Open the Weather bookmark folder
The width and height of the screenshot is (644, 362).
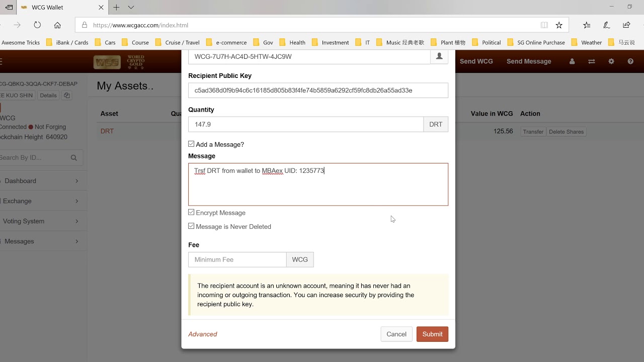587,43
